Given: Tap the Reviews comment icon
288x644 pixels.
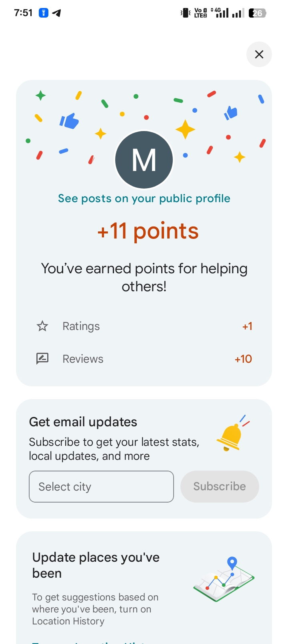Looking at the screenshot, I should 42,359.
